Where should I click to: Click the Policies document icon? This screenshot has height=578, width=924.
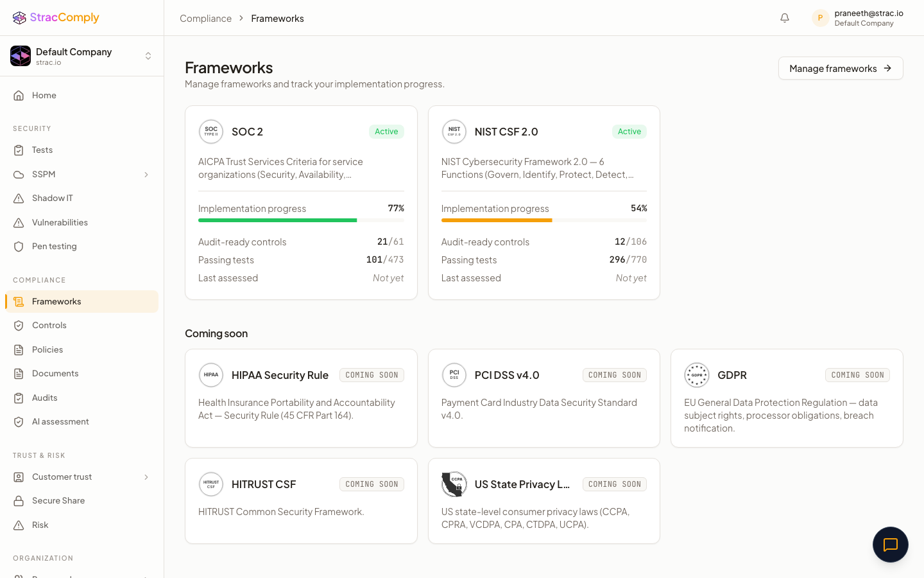(19, 350)
